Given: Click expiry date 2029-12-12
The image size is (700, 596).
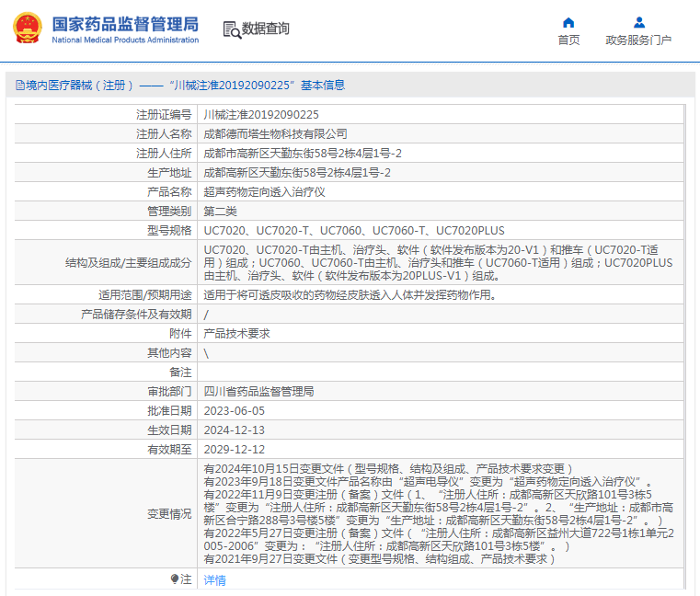Looking at the screenshot, I should 235,449.
